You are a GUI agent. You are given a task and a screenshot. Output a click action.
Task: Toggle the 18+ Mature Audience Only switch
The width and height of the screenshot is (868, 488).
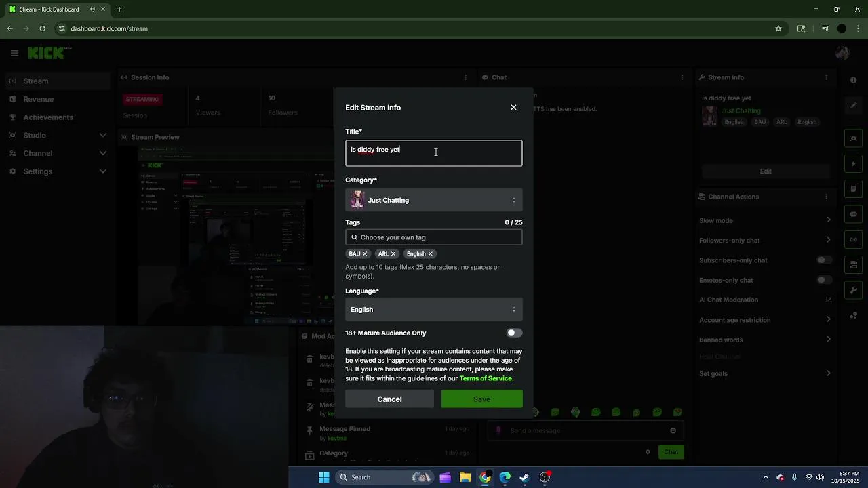pos(514,333)
